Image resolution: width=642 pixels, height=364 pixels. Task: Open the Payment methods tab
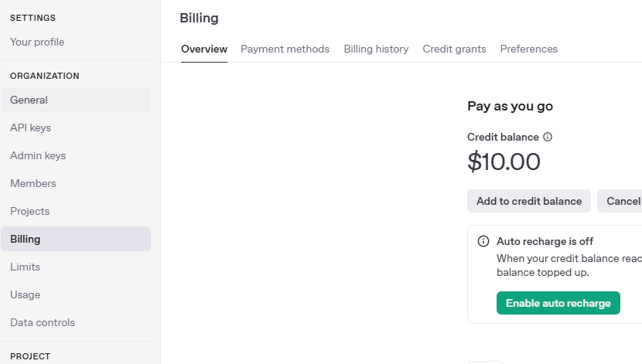click(x=285, y=49)
